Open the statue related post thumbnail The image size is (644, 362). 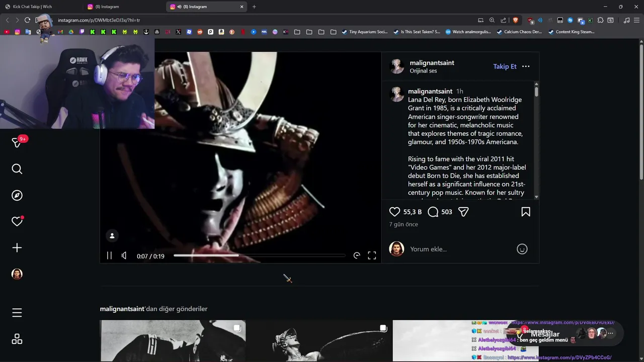[319, 340]
